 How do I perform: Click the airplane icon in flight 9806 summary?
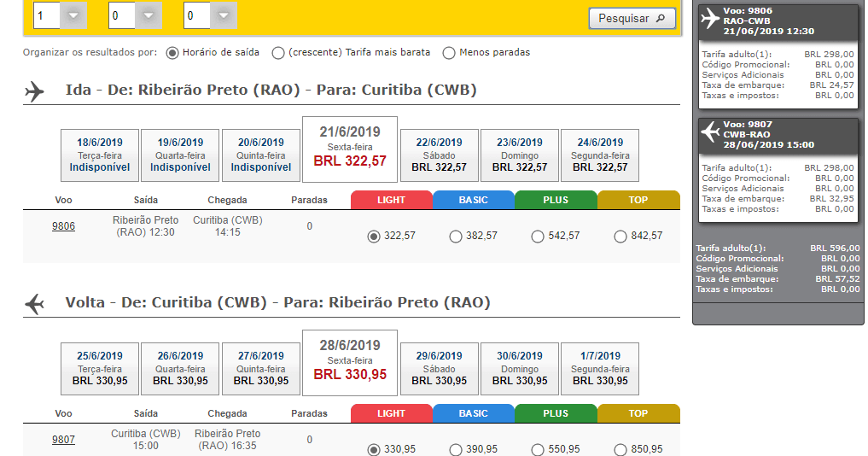[x=710, y=18]
